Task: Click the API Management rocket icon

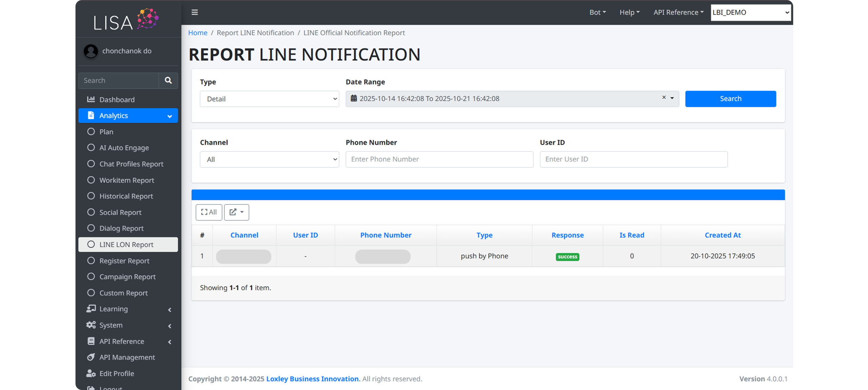Action: 91,357
